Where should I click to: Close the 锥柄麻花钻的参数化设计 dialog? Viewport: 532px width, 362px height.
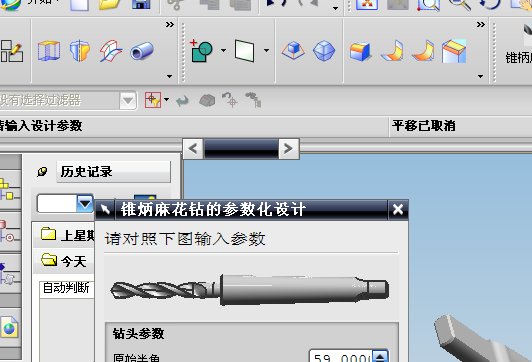(x=398, y=210)
